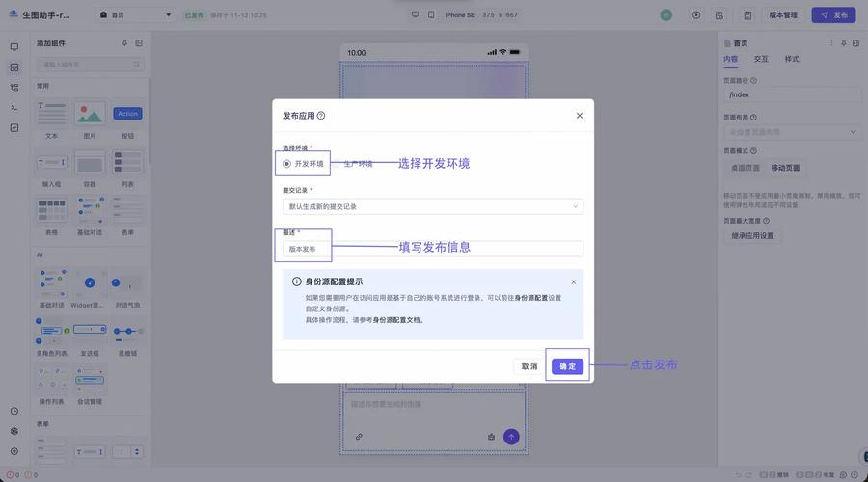Viewport: 868px width, 482px height.
Task: Open the code terminal icon in left sidebar
Action: point(14,108)
